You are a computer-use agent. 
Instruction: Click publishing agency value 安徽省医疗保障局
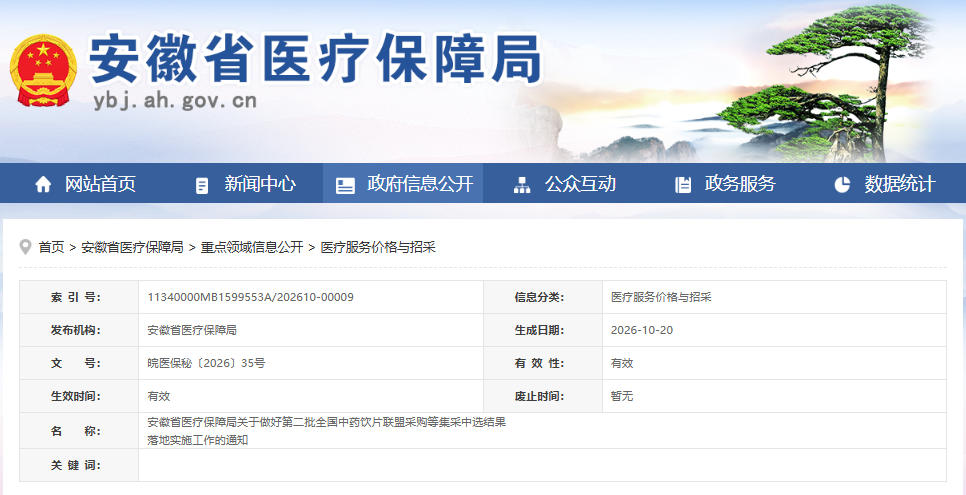point(192,330)
